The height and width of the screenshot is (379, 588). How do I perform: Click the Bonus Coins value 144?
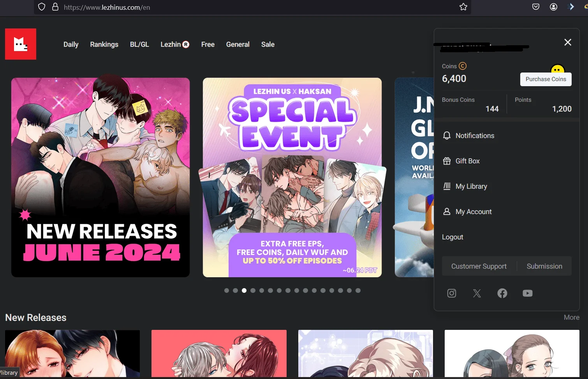point(492,109)
